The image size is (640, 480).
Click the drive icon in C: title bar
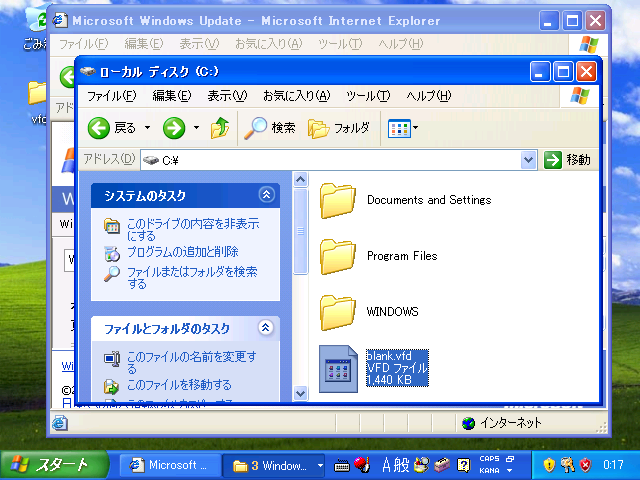pos(87,71)
